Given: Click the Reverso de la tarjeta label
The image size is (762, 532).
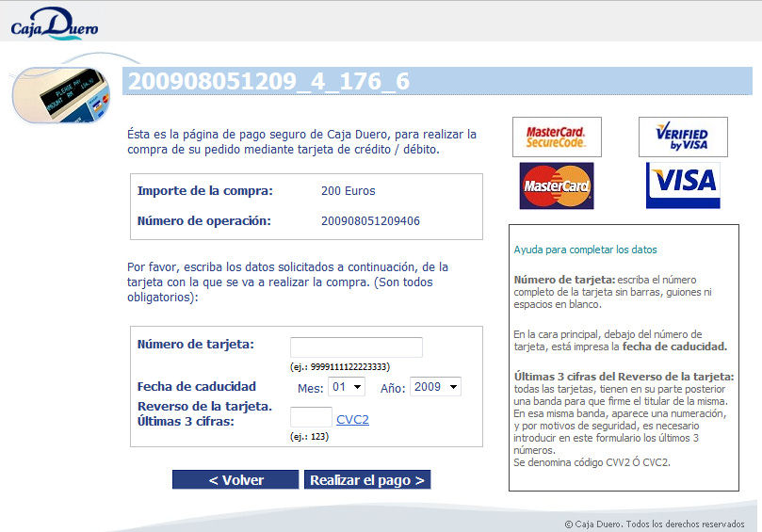Looking at the screenshot, I should pyautogui.click(x=204, y=414).
